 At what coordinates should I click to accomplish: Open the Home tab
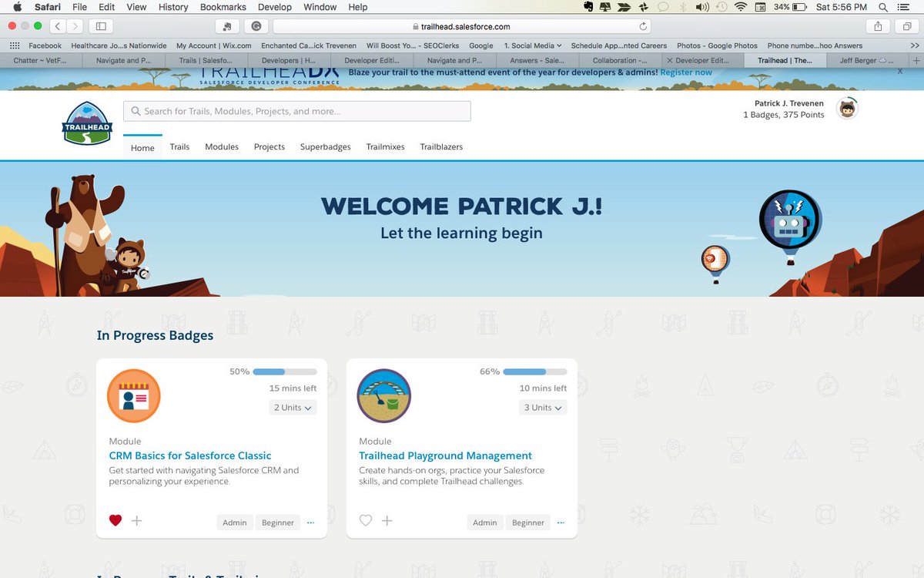pos(142,147)
